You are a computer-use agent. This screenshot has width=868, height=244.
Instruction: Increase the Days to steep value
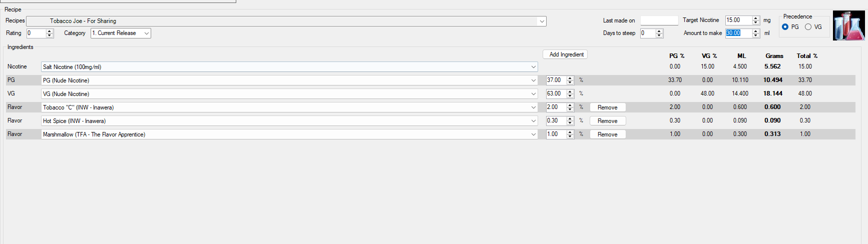click(x=659, y=31)
